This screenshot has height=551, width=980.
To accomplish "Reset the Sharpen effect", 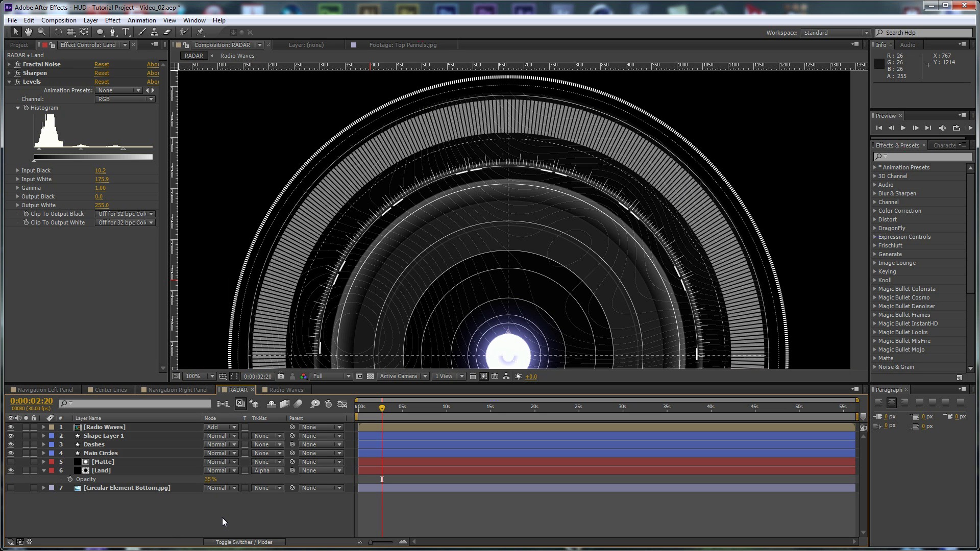I will tap(102, 73).
